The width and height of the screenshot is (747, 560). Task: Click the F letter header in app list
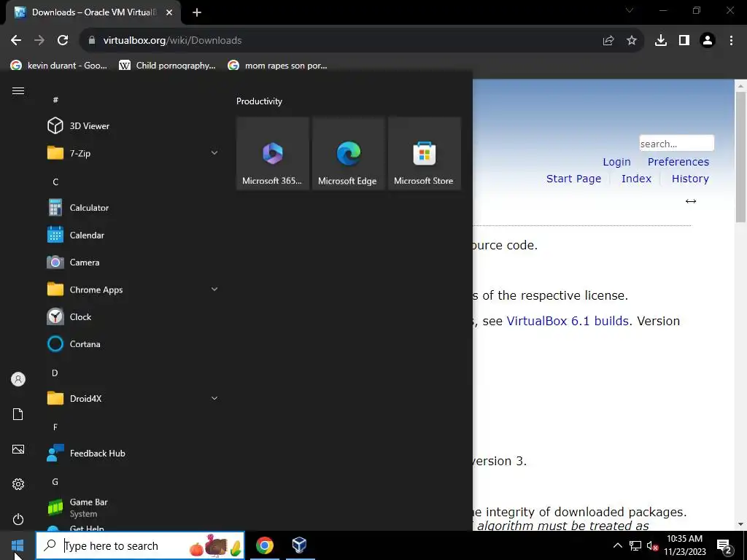tap(55, 427)
